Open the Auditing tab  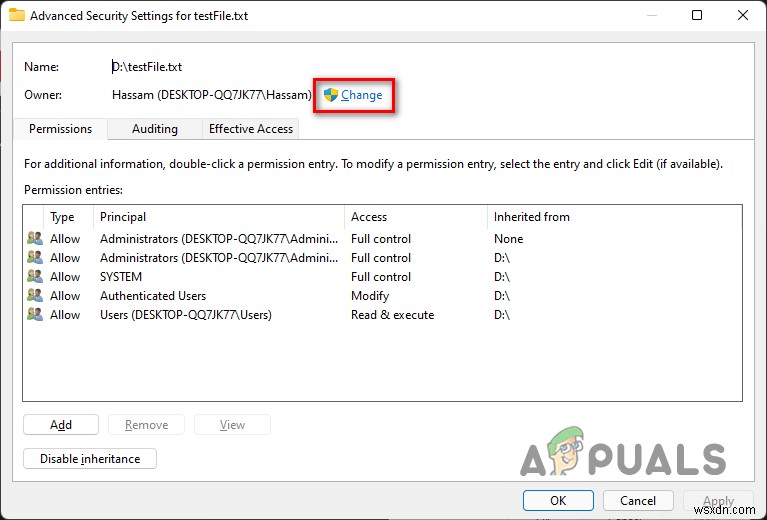click(155, 129)
